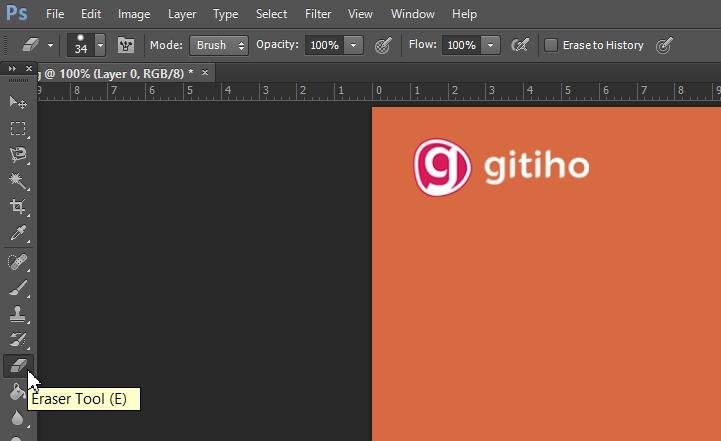Image resolution: width=721 pixels, height=441 pixels.
Task: Open the tool preset dropdown arrow
Action: [50, 45]
